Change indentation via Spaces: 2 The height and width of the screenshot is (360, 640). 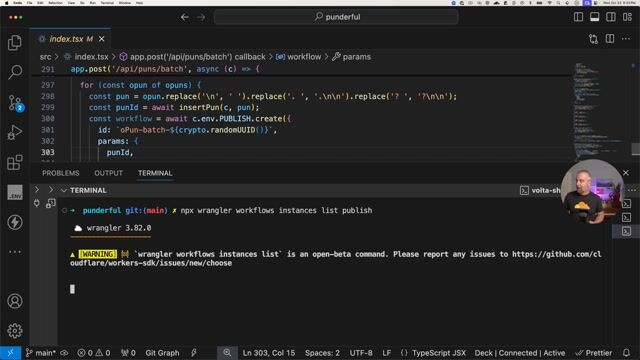point(322,353)
